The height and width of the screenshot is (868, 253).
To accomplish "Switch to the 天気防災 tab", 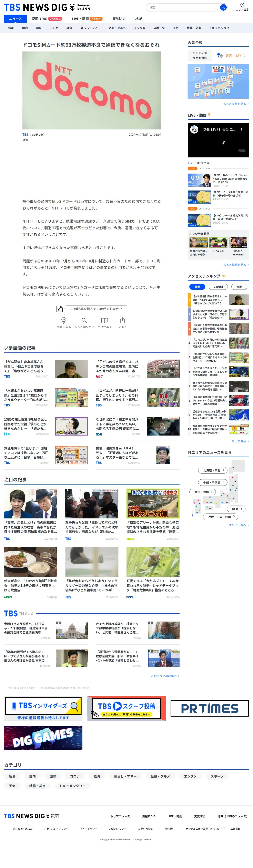I will click(119, 19).
